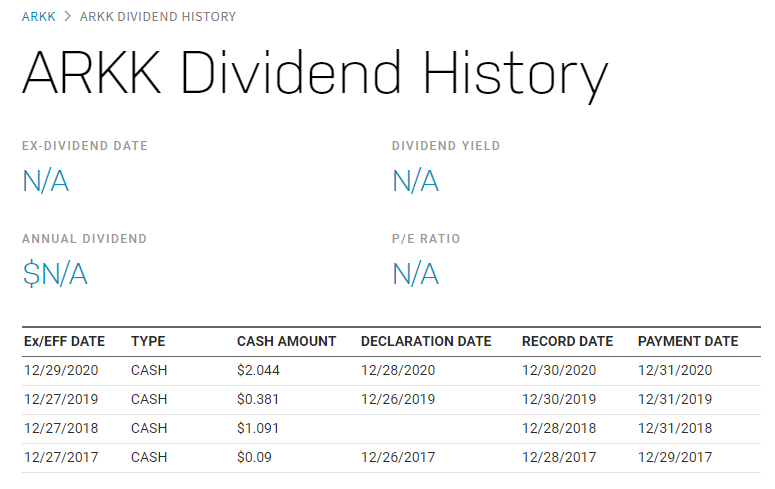Select the P/E RATIO label
The height and width of the screenshot is (489, 775).
click(x=426, y=239)
